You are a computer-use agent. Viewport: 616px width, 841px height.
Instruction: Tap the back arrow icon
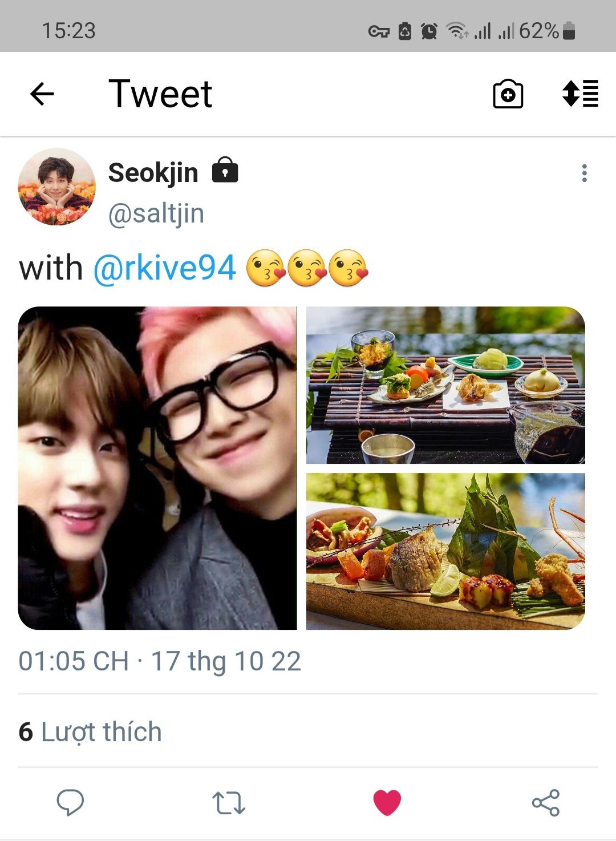pyautogui.click(x=42, y=94)
